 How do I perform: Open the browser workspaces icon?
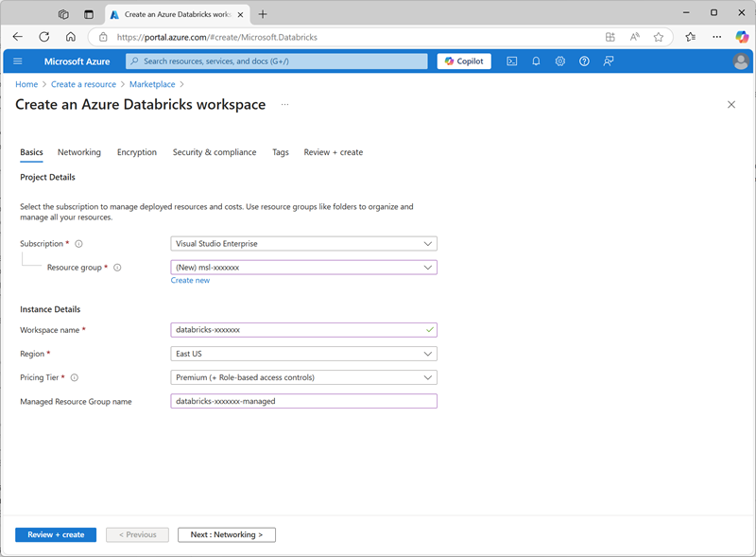point(63,14)
